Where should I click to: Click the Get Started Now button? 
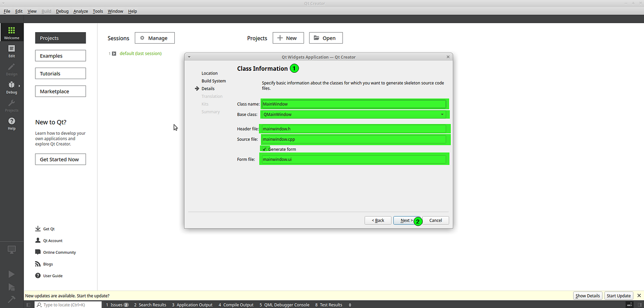click(x=60, y=159)
